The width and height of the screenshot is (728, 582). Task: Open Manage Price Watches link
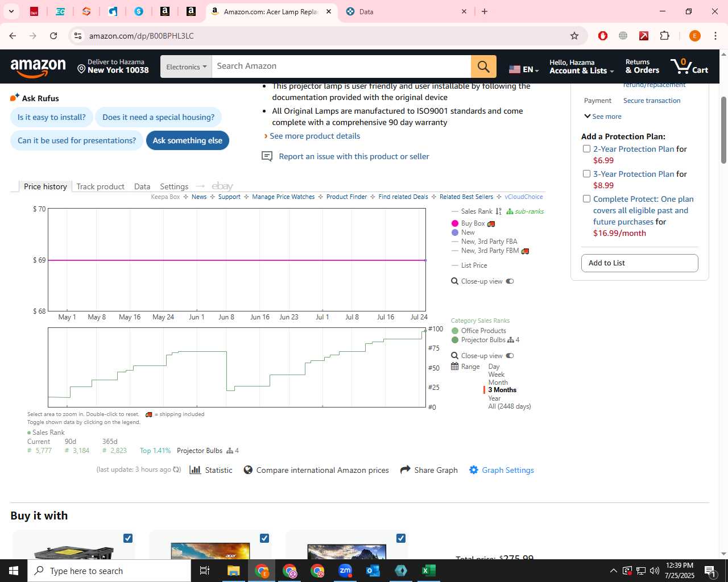(x=283, y=197)
